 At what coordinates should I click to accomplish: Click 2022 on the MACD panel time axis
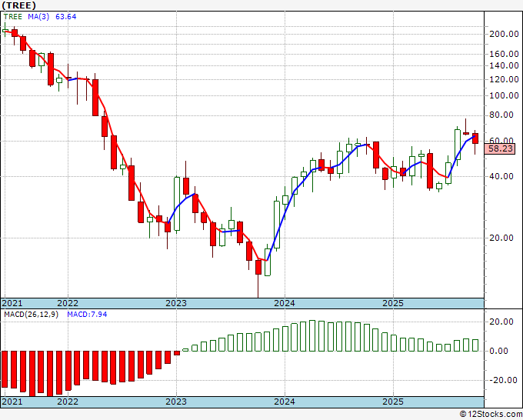[x=68, y=402]
